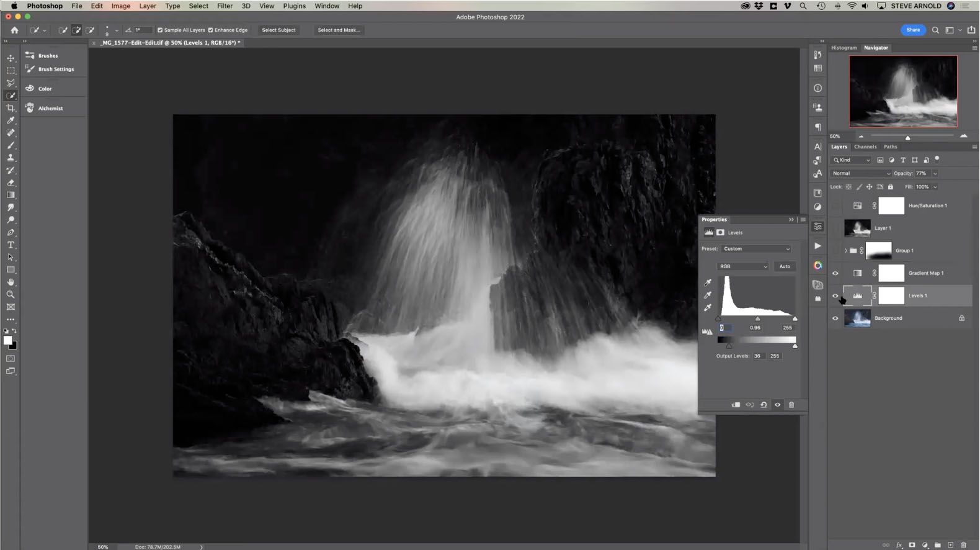Uncheck the Enhance Edge option
Screen dimensions: 980x550
(211, 30)
